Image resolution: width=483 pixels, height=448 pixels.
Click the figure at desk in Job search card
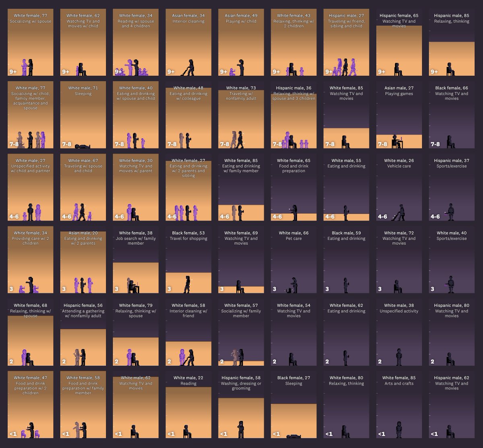tap(134, 286)
